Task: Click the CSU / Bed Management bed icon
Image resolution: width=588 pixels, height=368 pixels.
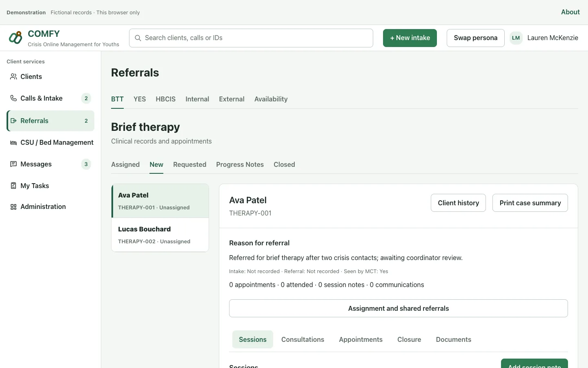Action: [x=13, y=142]
